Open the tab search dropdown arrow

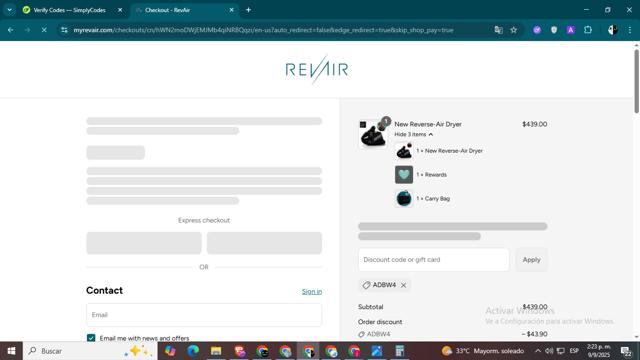[9, 10]
